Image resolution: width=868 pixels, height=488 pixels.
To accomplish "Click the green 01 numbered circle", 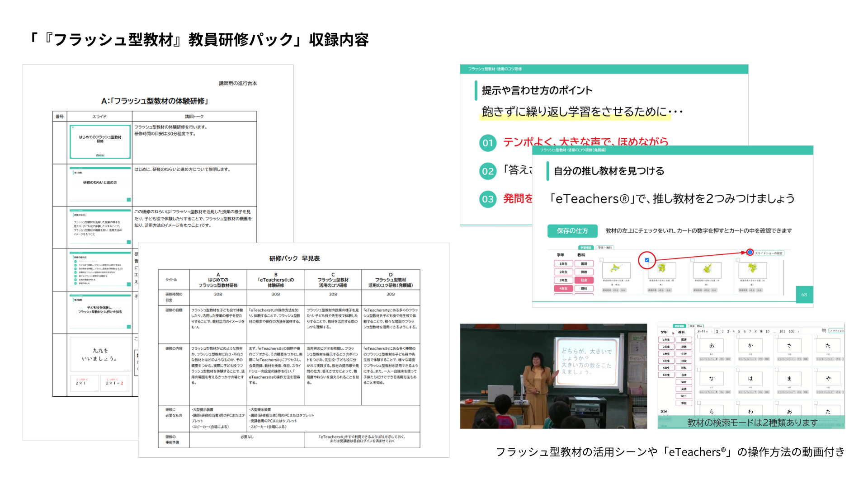I will click(488, 143).
